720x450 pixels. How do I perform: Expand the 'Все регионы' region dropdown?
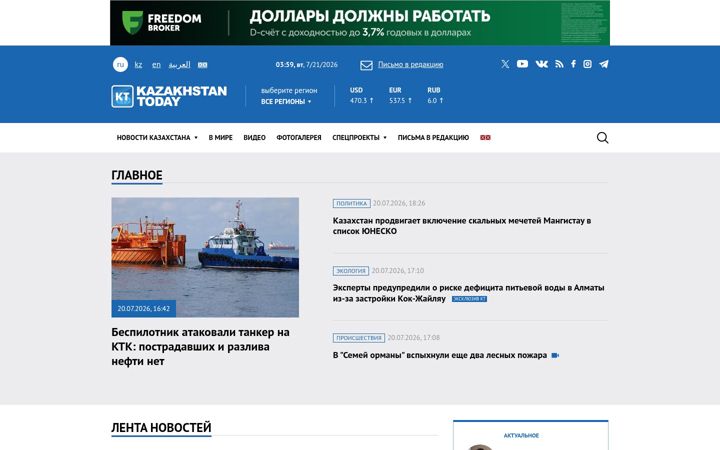click(x=286, y=101)
